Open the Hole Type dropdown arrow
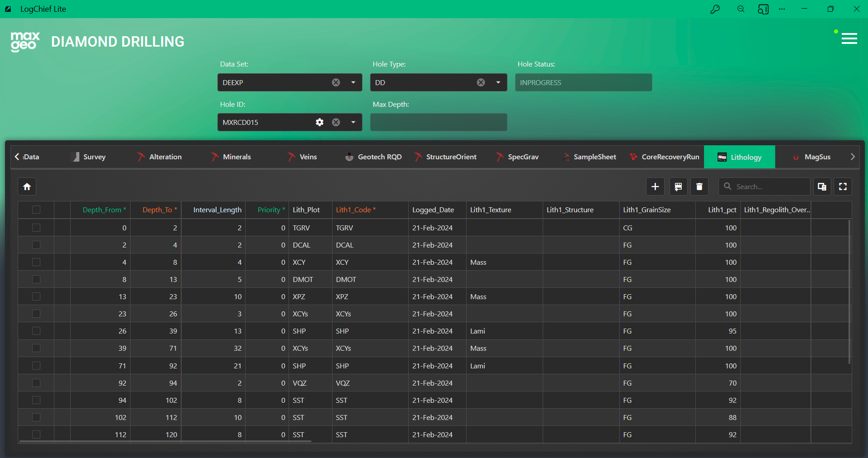The height and width of the screenshot is (458, 868). tap(498, 82)
